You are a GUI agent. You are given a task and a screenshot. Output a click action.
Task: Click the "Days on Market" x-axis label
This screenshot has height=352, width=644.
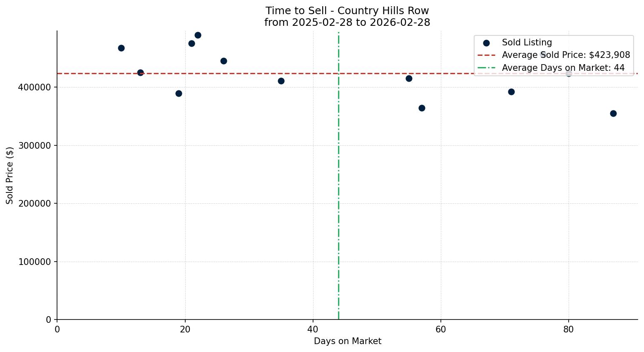tap(348, 342)
